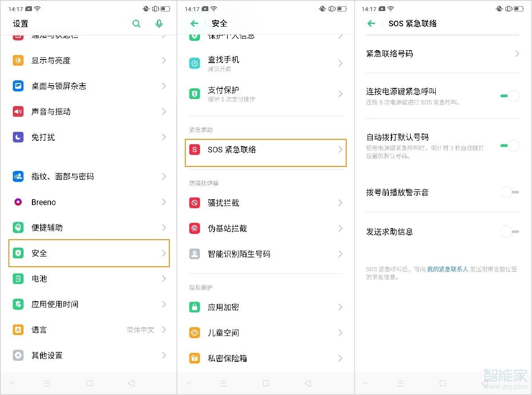This screenshot has width=532, height=395.
Task: Tap the back arrow on SOS 紧急联络
Action: pyautogui.click(x=371, y=24)
